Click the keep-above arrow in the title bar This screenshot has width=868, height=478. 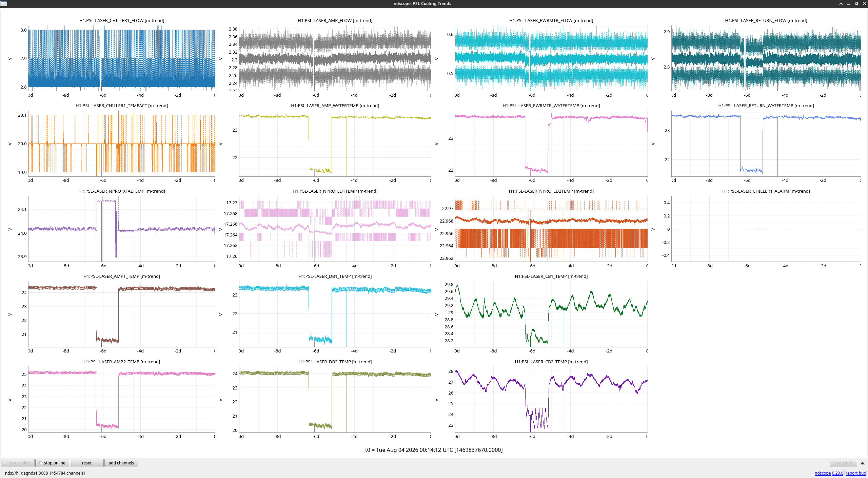841,4
